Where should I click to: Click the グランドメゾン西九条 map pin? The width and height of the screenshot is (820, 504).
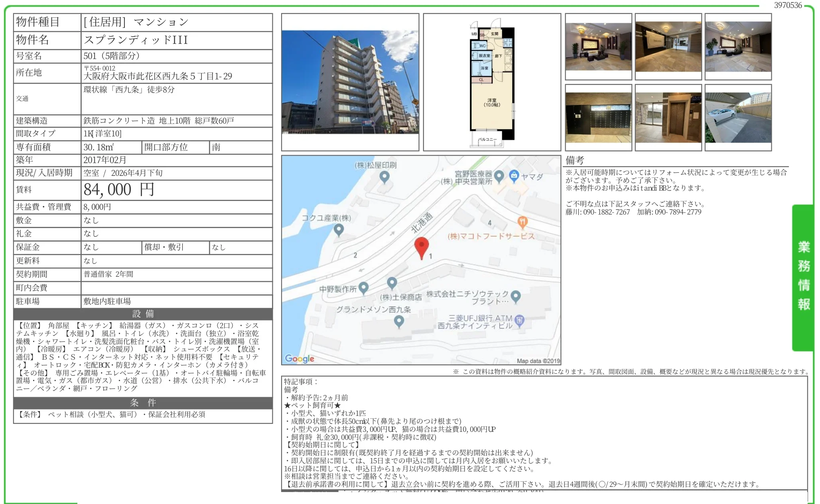click(399, 321)
